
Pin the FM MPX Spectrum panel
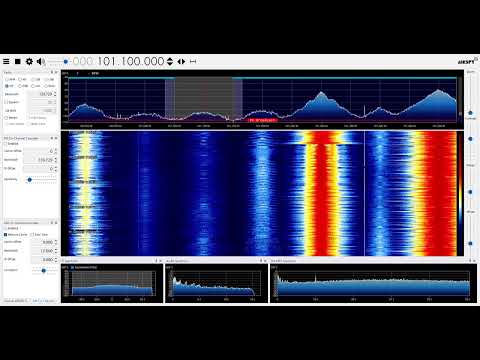point(470,261)
